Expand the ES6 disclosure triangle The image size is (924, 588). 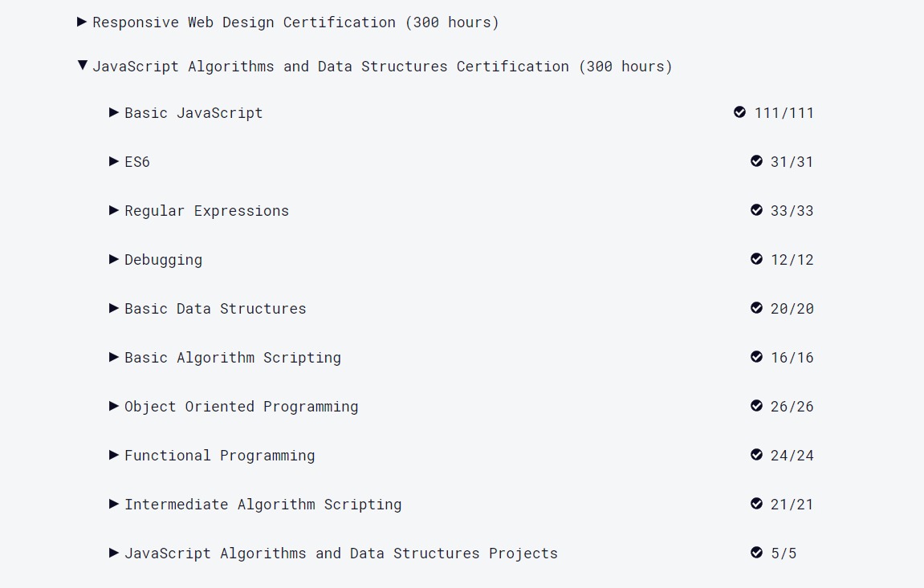114,161
